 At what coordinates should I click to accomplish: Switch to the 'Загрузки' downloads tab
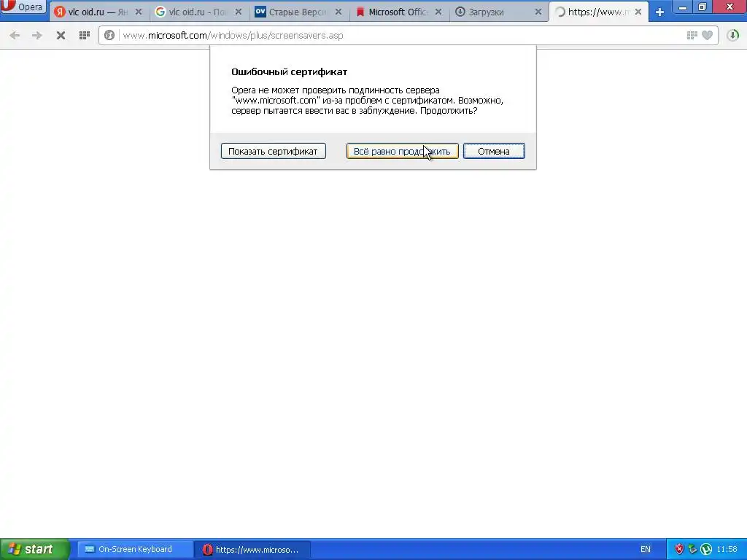(x=499, y=12)
